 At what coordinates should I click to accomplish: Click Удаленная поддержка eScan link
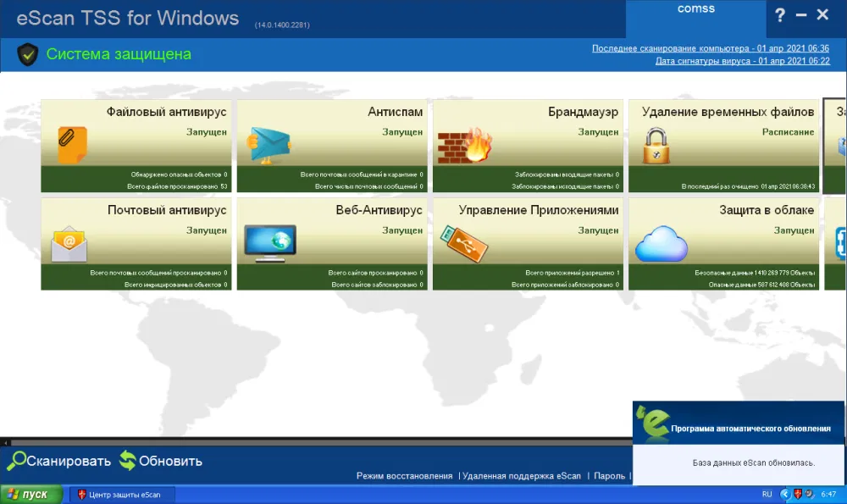click(x=522, y=476)
